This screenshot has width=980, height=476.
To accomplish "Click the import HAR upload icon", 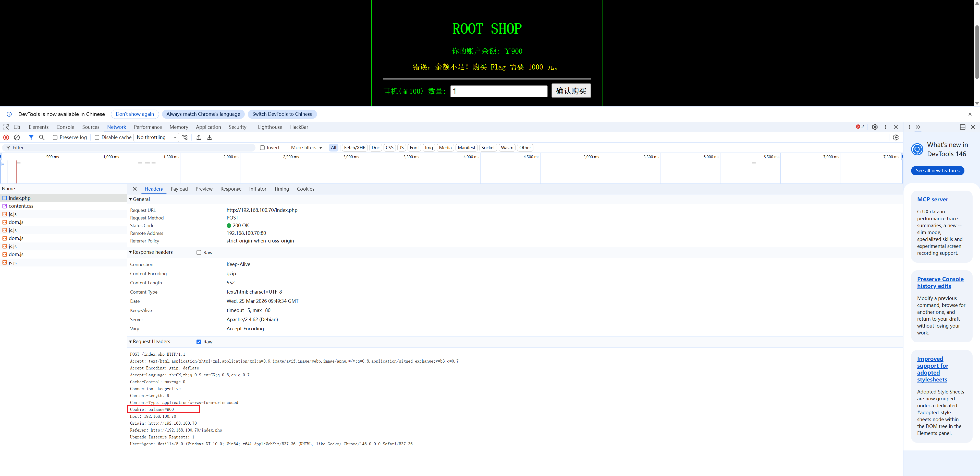I will click(x=199, y=137).
